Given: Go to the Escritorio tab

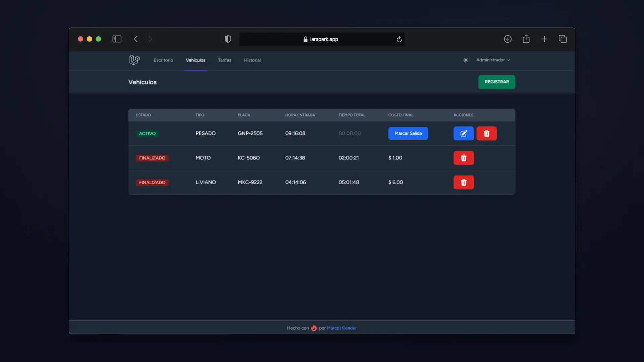Looking at the screenshot, I should pyautogui.click(x=163, y=60).
